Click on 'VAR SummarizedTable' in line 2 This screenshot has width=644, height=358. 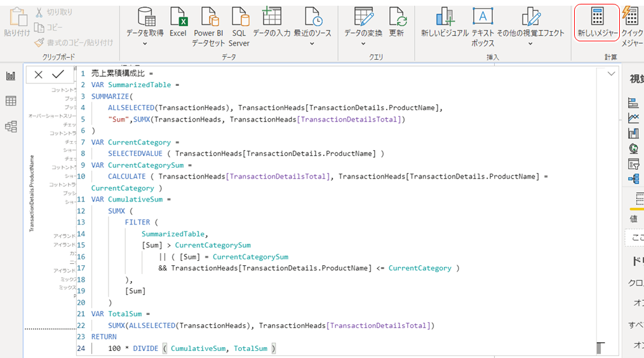coord(131,85)
